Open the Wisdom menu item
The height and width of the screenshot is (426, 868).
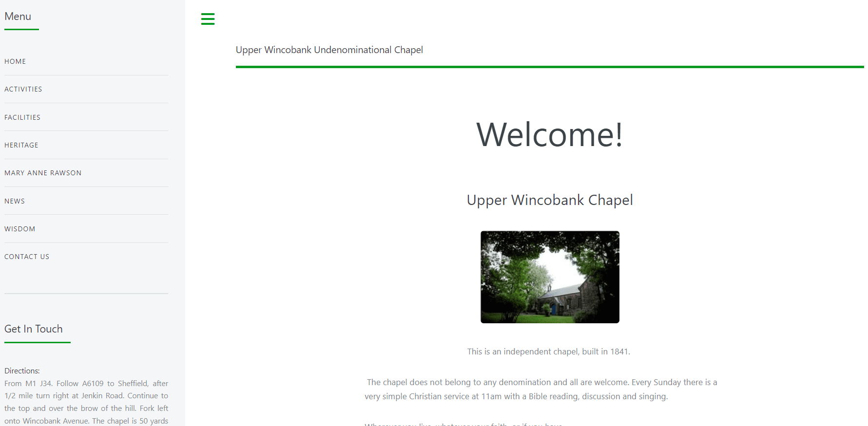(x=20, y=229)
